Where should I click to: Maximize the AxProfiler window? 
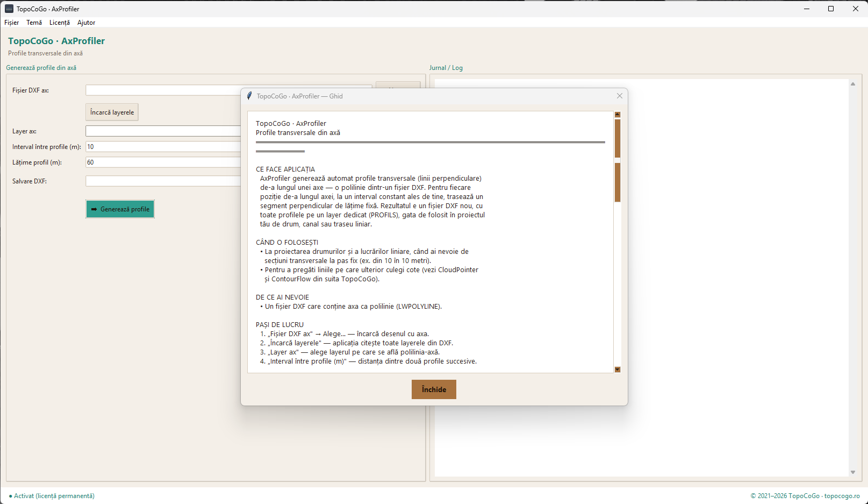point(831,9)
